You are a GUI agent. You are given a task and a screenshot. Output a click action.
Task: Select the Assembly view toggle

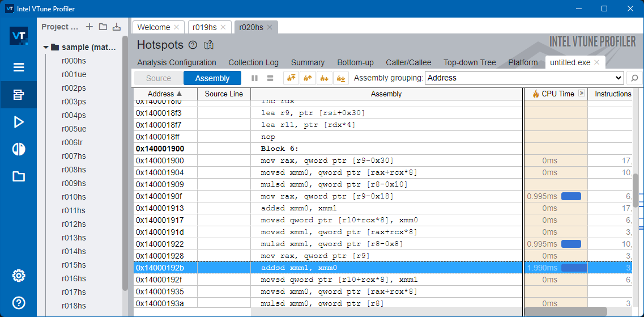pyautogui.click(x=212, y=78)
